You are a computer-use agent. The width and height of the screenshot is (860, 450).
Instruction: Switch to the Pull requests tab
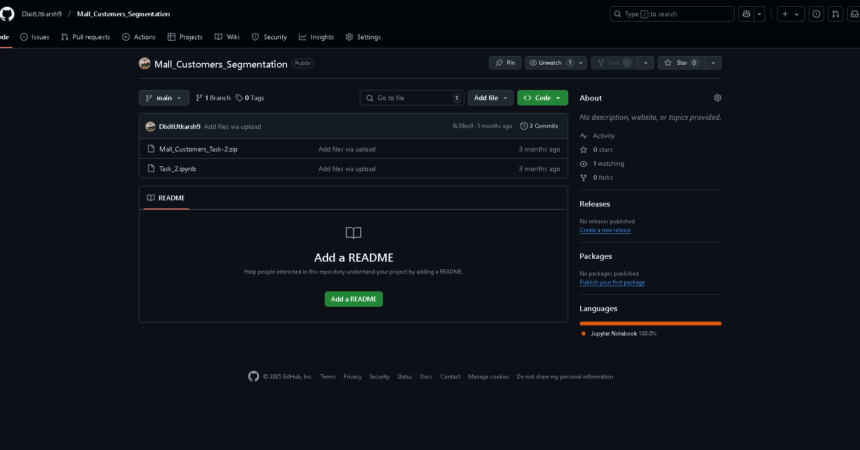[x=86, y=37]
